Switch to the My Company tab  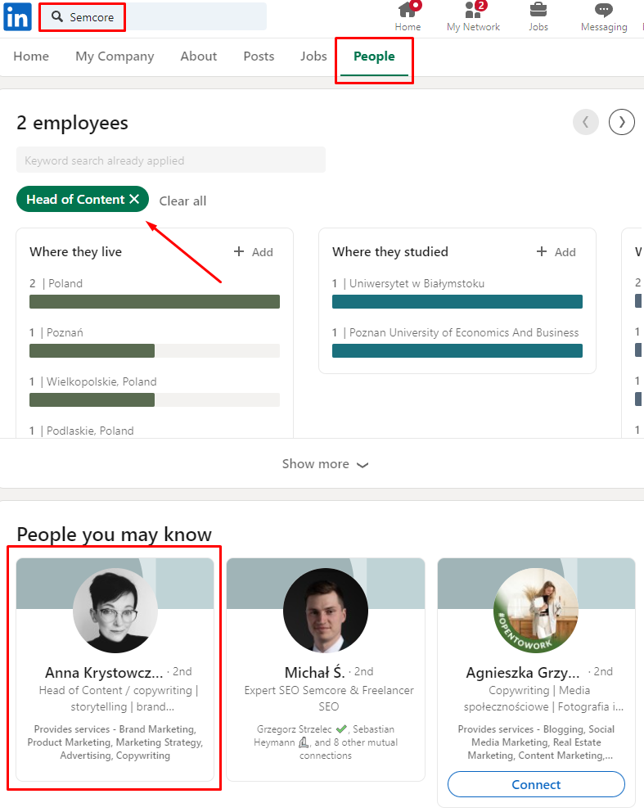[115, 56]
